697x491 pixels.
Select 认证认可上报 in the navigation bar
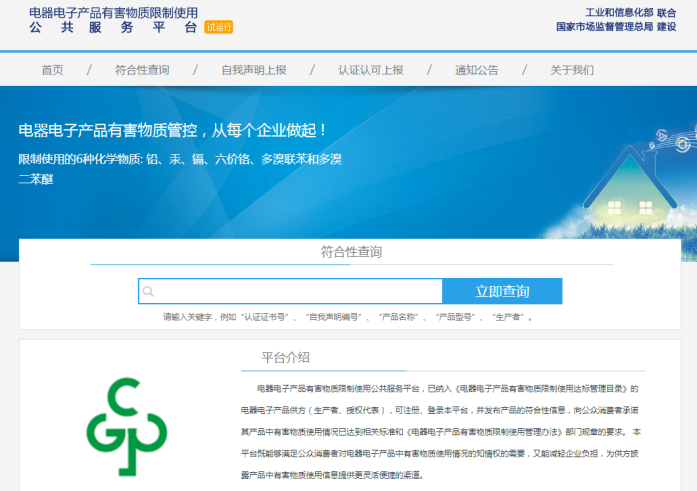[x=371, y=70]
